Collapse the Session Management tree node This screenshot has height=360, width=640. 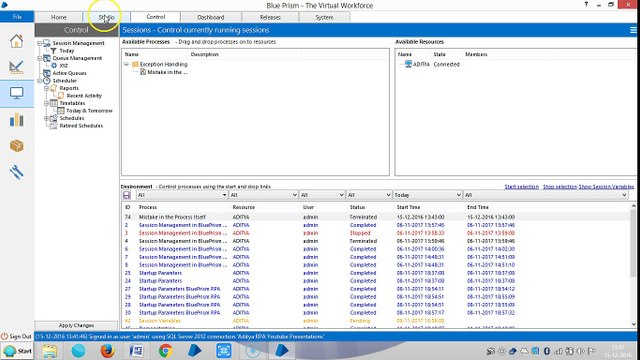(x=40, y=43)
